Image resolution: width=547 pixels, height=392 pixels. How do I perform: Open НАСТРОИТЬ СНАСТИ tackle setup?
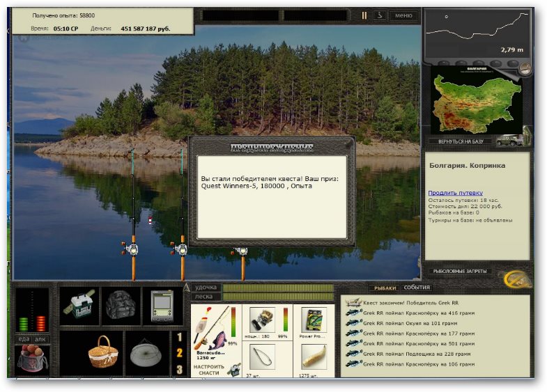[209, 370]
